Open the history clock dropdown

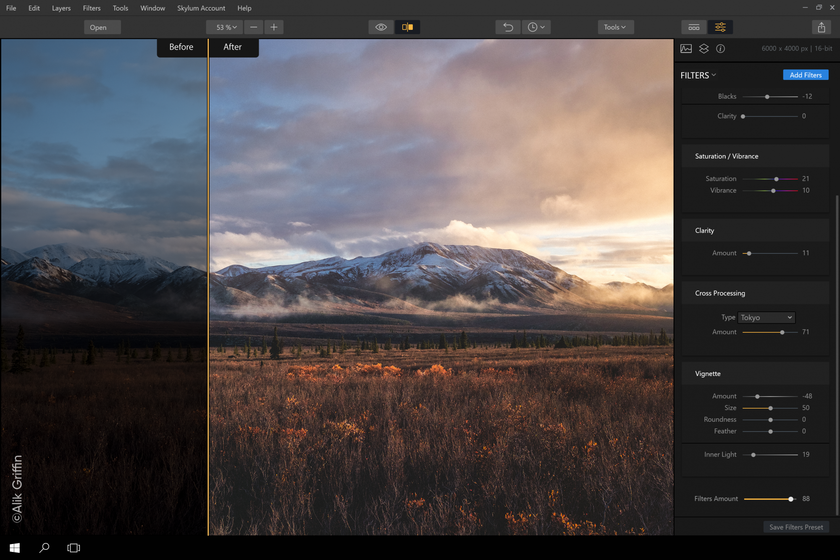tap(536, 27)
